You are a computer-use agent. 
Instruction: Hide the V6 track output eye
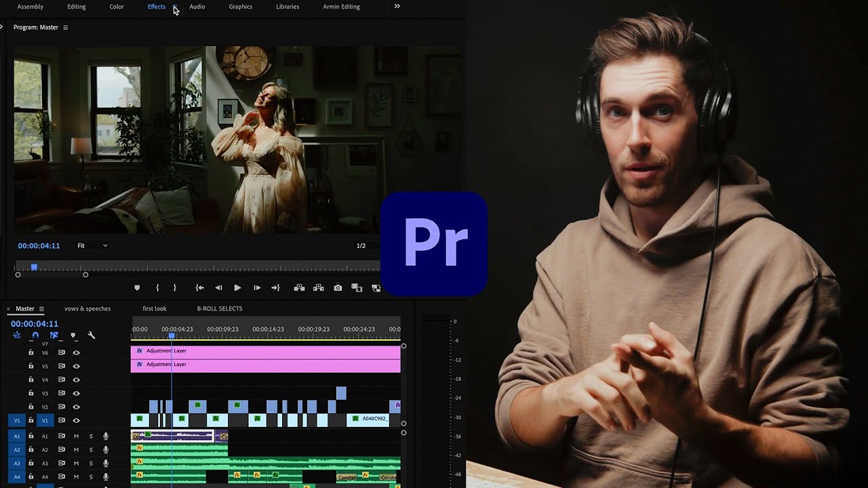coord(77,352)
